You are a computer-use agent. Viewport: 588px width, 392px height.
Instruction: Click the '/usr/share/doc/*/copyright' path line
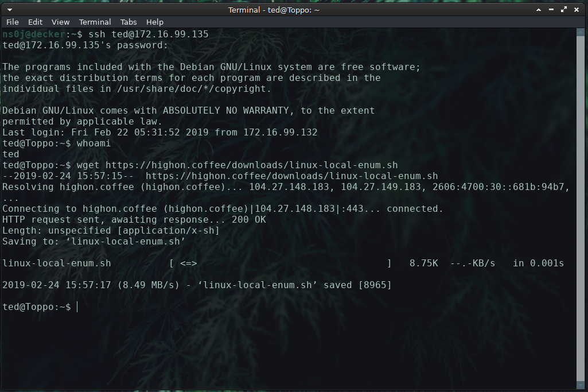point(137,89)
